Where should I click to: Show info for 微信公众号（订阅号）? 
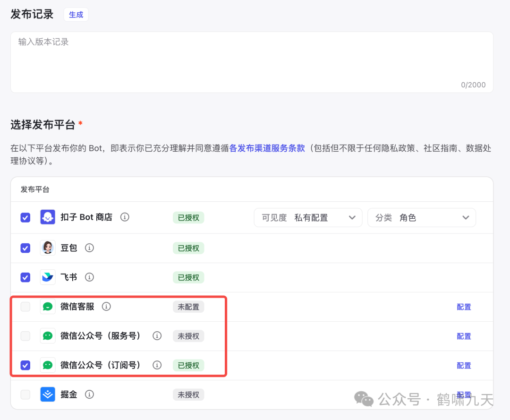[157, 365]
